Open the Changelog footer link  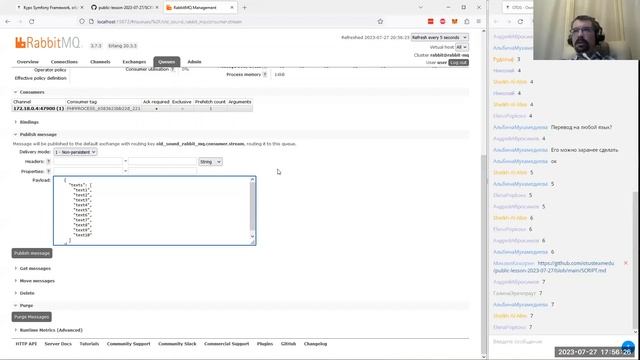[316, 344]
